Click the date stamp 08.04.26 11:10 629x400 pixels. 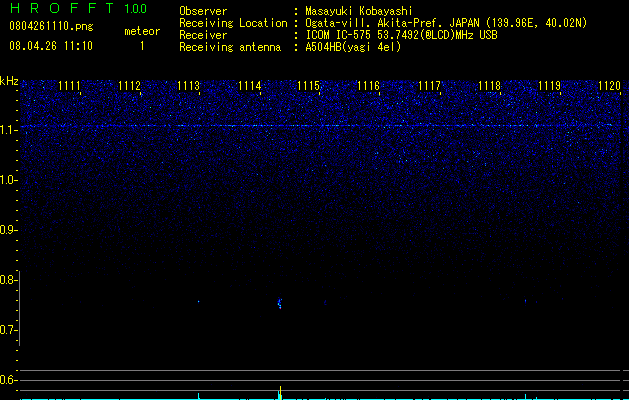point(51,46)
